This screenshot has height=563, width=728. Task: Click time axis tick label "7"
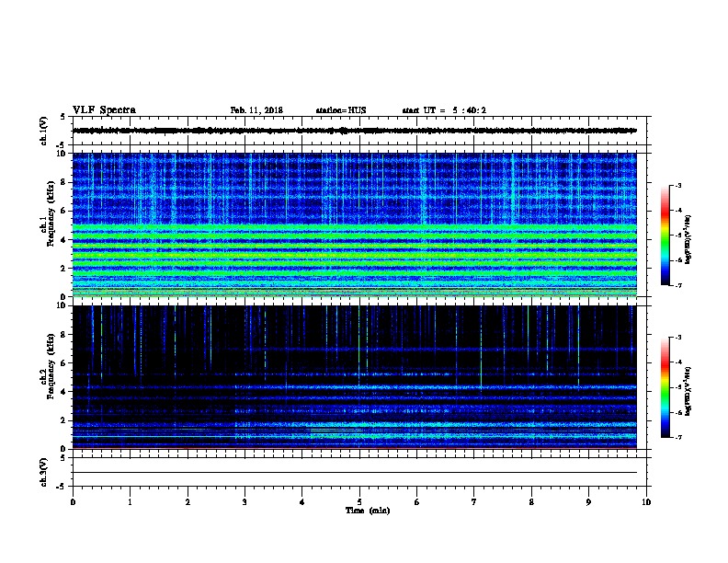click(473, 502)
